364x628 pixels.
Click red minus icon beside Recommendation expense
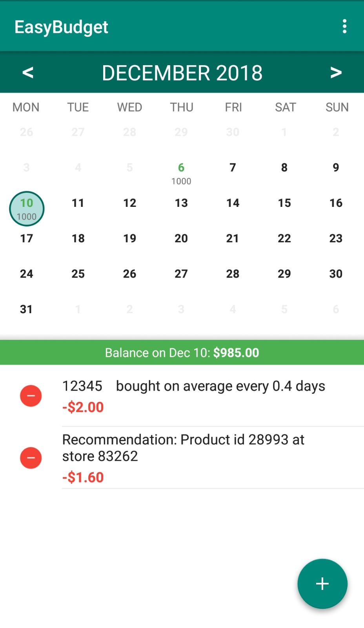tap(31, 458)
